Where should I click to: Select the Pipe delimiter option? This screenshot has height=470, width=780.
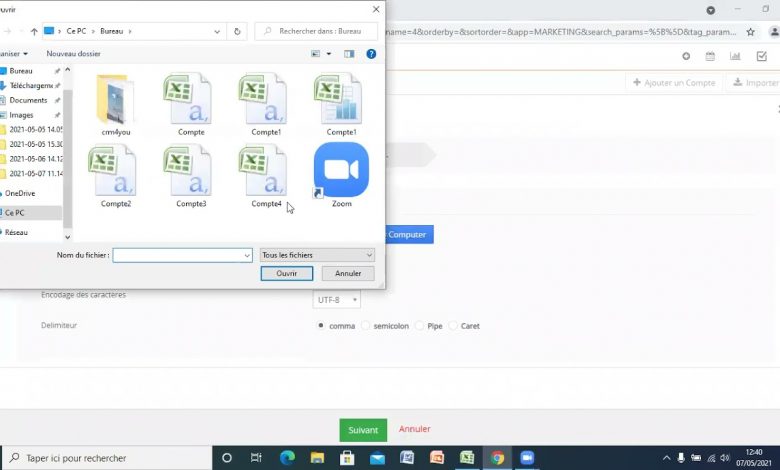pyautogui.click(x=419, y=326)
